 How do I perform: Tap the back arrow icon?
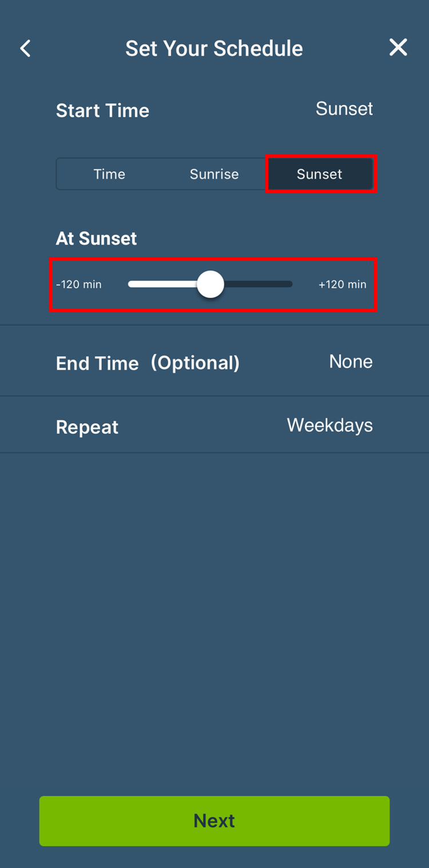point(26,48)
